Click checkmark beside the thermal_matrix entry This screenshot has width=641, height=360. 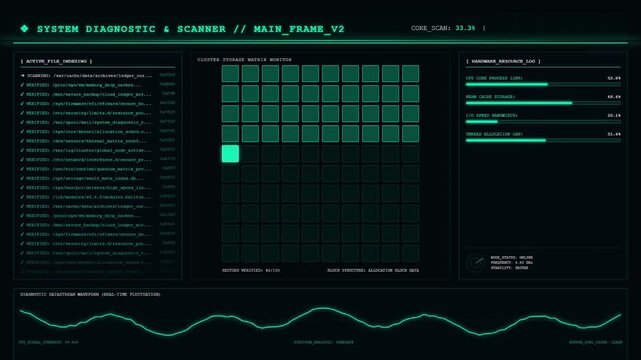coord(22,141)
